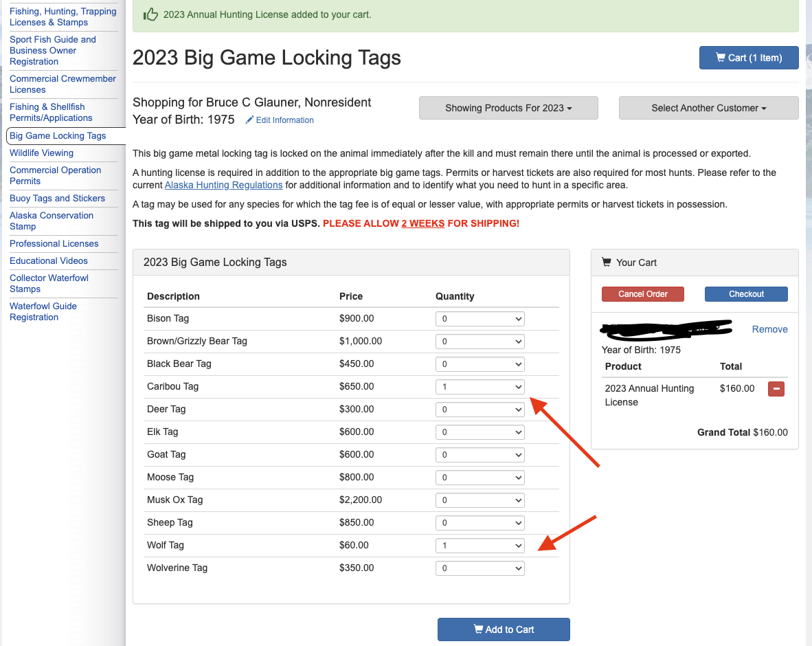Open Select Another Customer dropdown

(x=708, y=108)
